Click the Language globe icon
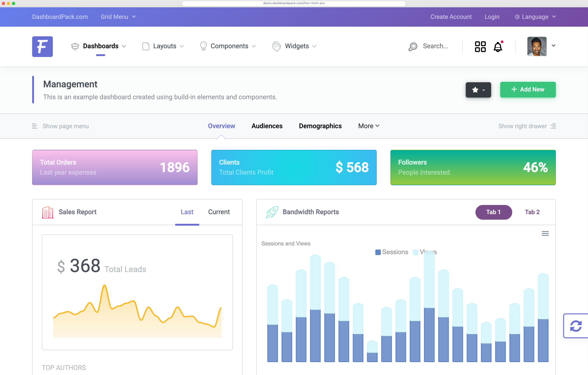Image resolution: width=588 pixels, height=375 pixels. (517, 17)
